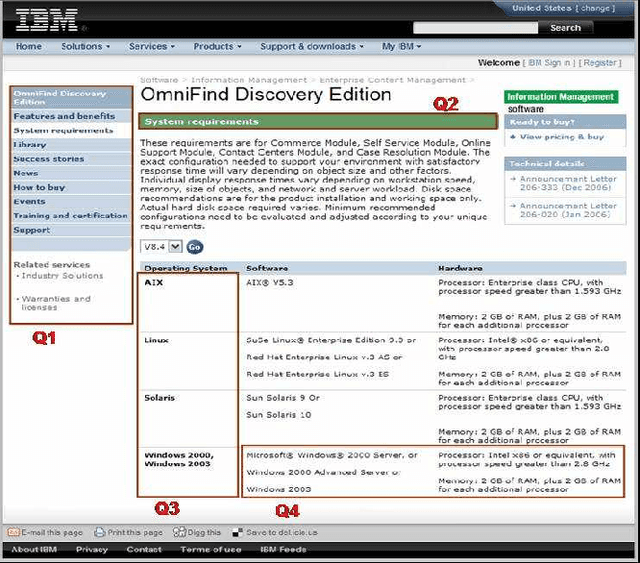640x563 pixels.
Task: Open About IBM footer link
Action: tap(34, 550)
